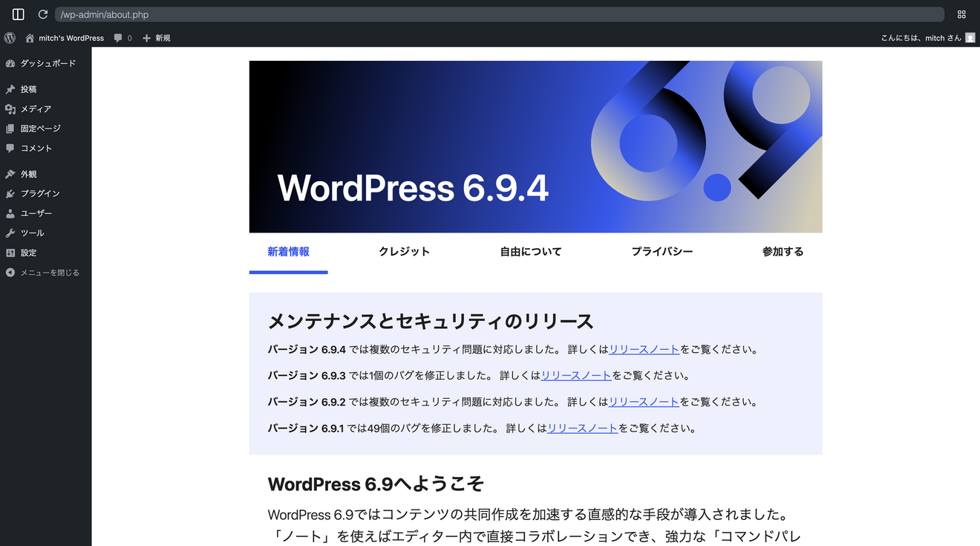980x546 pixels.
Task: Open the ユーザー users icon
Action: point(9,212)
